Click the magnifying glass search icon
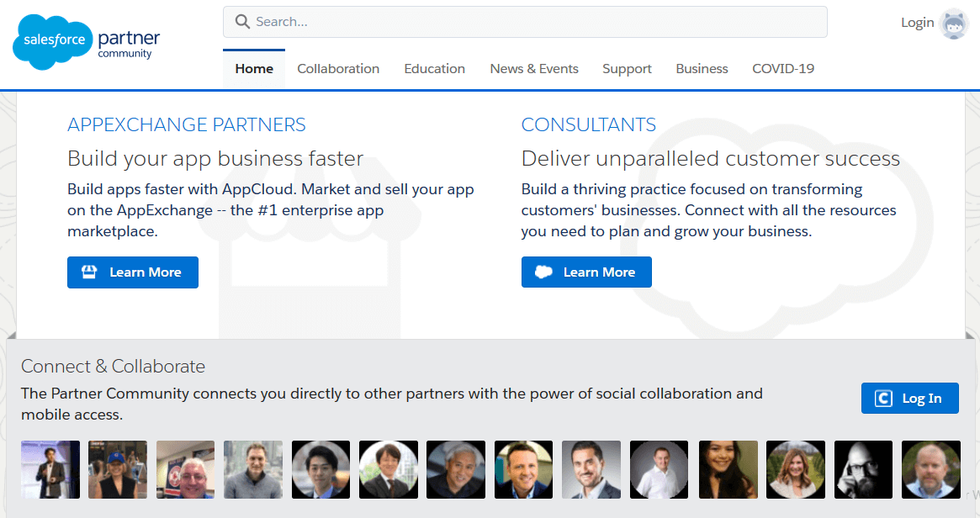This screenshot has width=980, height=518. click(x=242, y=22)
